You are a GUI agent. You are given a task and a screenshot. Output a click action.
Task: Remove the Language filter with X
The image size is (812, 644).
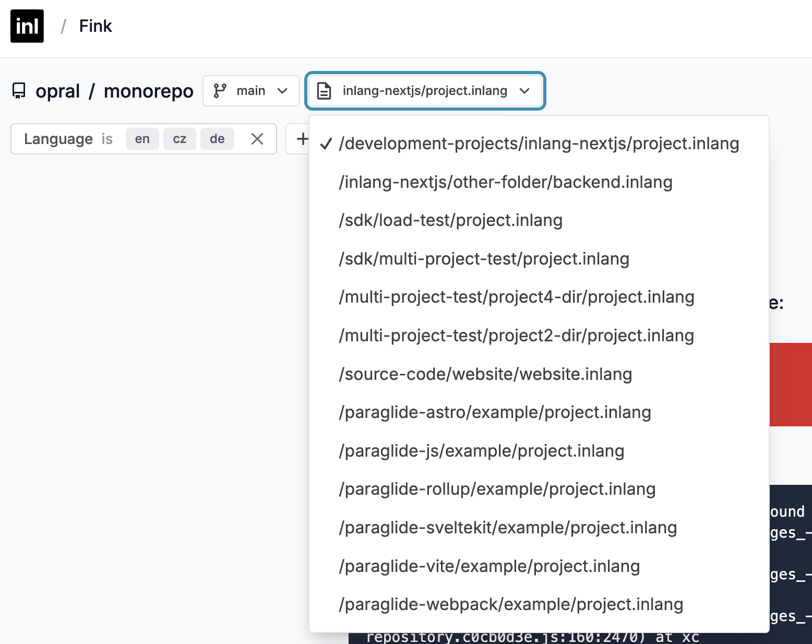point(257,139)
